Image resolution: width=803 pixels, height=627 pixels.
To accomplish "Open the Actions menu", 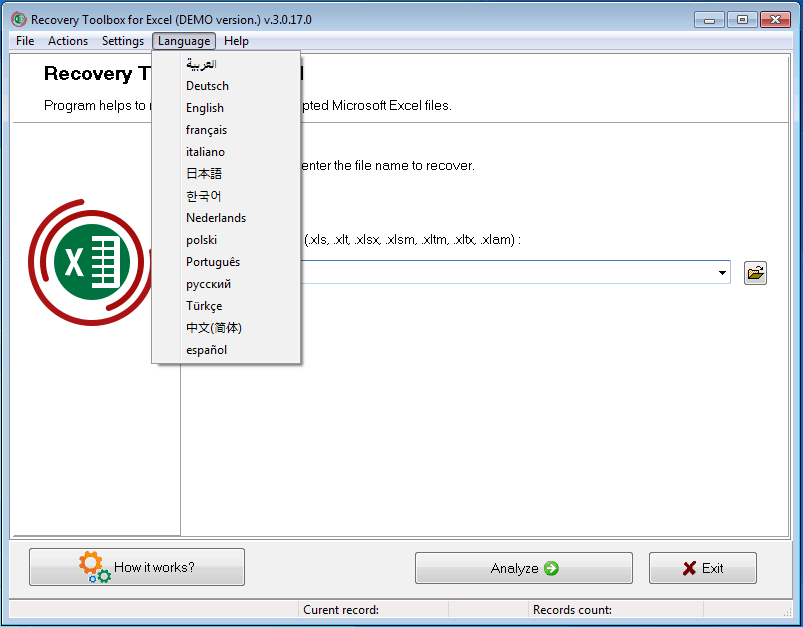I will (x=67, y=41).
